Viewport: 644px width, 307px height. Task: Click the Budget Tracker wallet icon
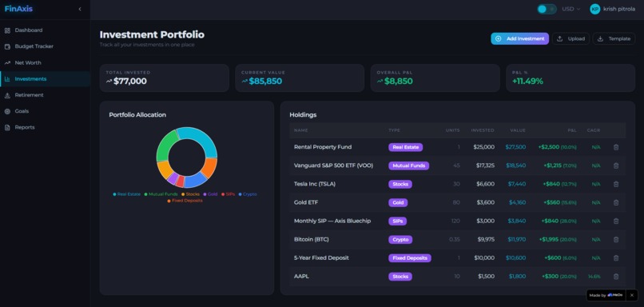coord(7,46)
